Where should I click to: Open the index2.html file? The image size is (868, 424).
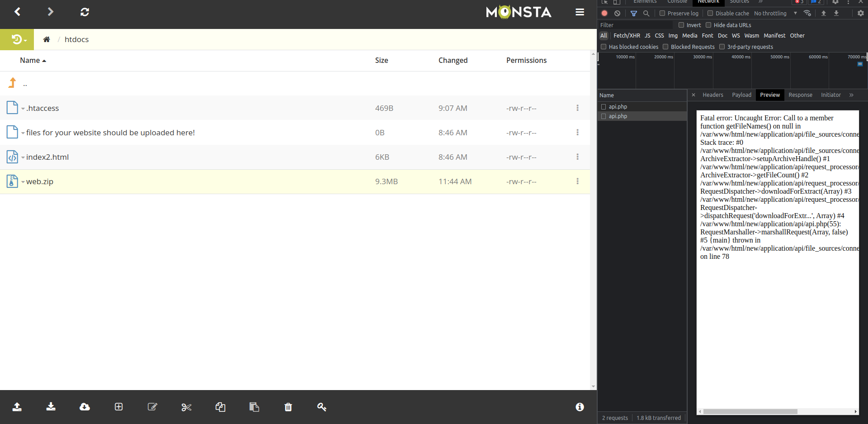coord(47,157)
